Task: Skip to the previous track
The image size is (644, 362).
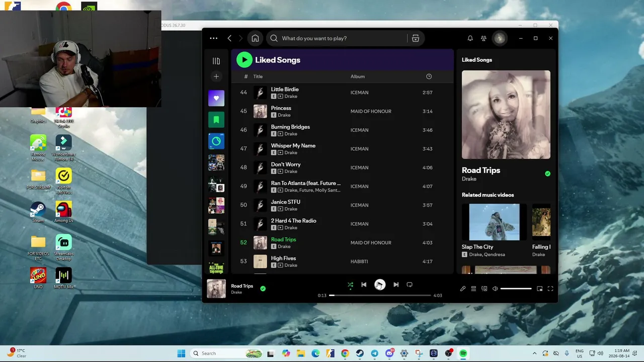Action: [364, 285]
